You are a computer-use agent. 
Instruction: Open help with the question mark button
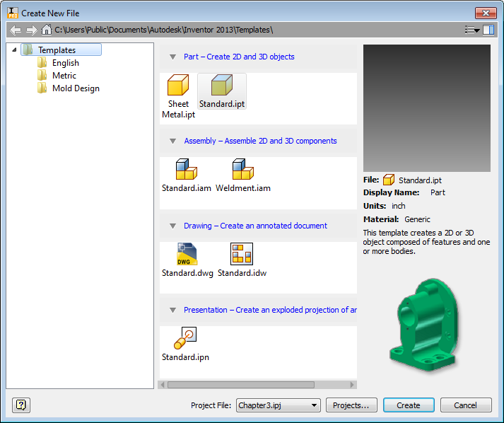point(21,405)
